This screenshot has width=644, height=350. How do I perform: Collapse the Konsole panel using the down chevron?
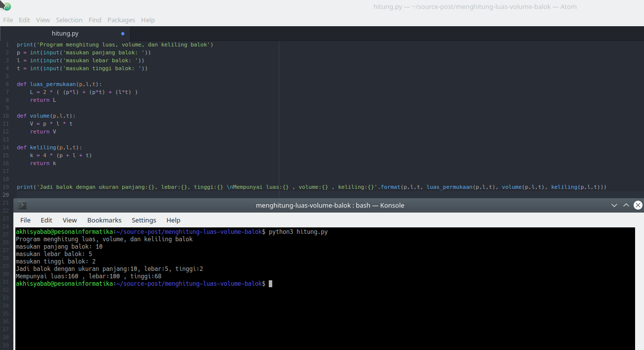[614, 205]
